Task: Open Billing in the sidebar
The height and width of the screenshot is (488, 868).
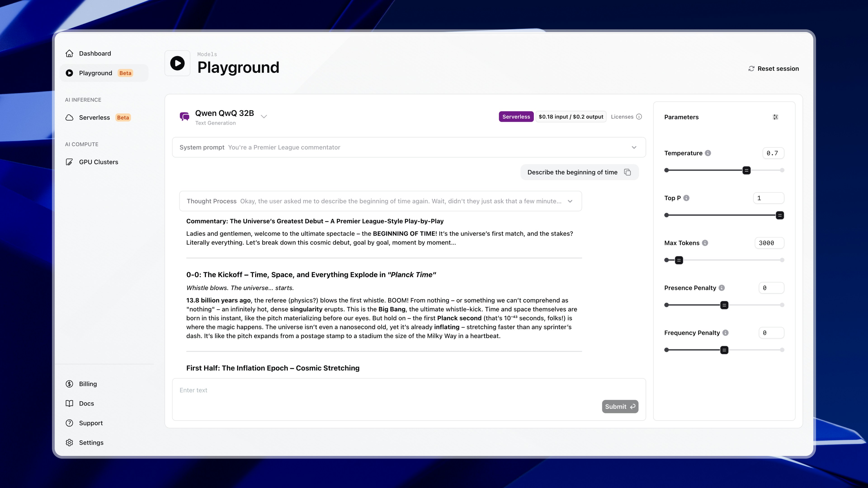Action: tap(104, 384)
